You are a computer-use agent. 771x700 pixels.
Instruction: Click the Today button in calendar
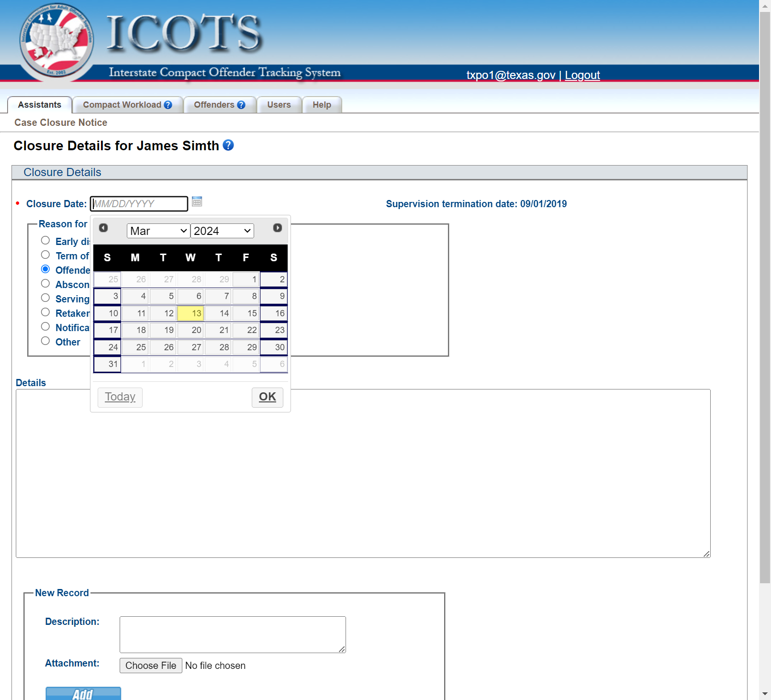[120, 397]
